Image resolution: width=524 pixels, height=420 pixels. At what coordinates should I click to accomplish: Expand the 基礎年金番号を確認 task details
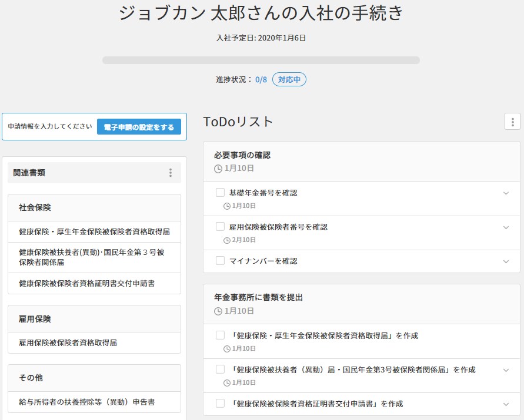(x=506, y=193)
